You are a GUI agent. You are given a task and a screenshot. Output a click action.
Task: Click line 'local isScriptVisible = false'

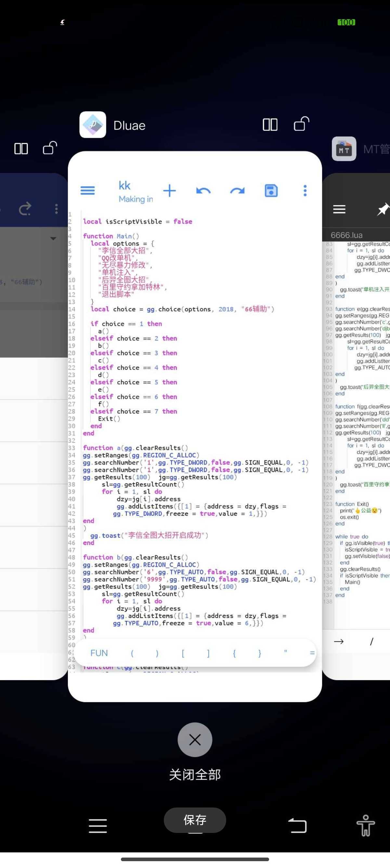pyautogui.click(x=138, y=221)
